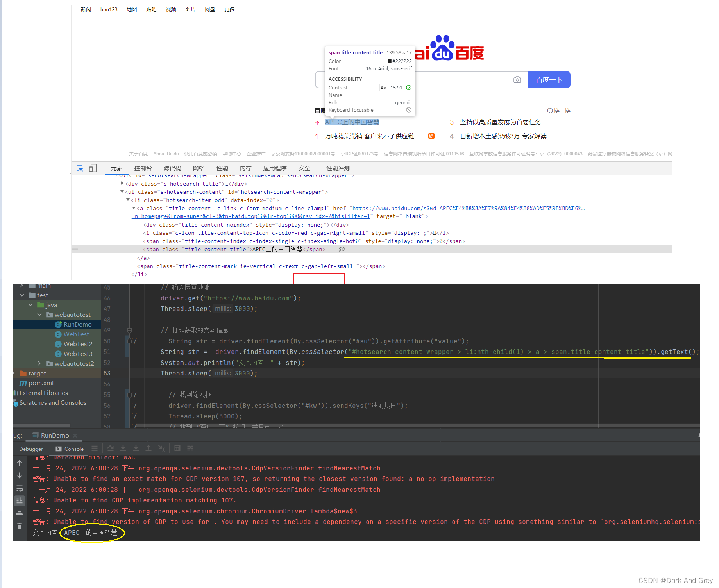This screenshot has height=588, width=719.
Task: Click the debugger Step Out icon
Action: coord(148,449)
